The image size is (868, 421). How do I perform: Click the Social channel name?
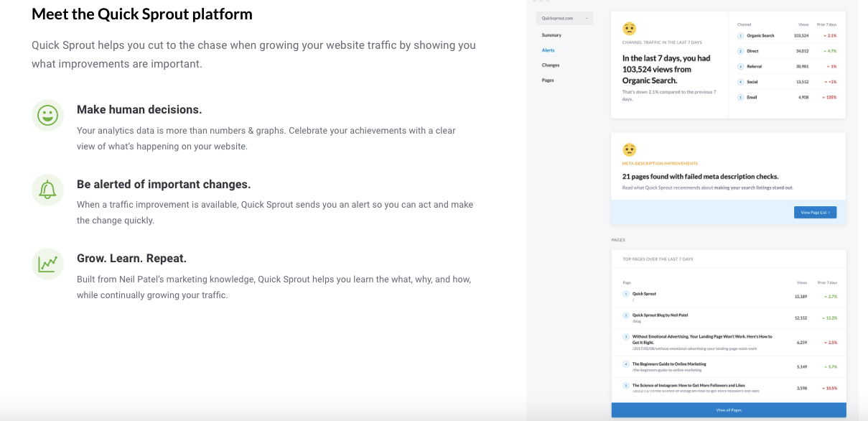pyautogui.click(x=752, y=82)
